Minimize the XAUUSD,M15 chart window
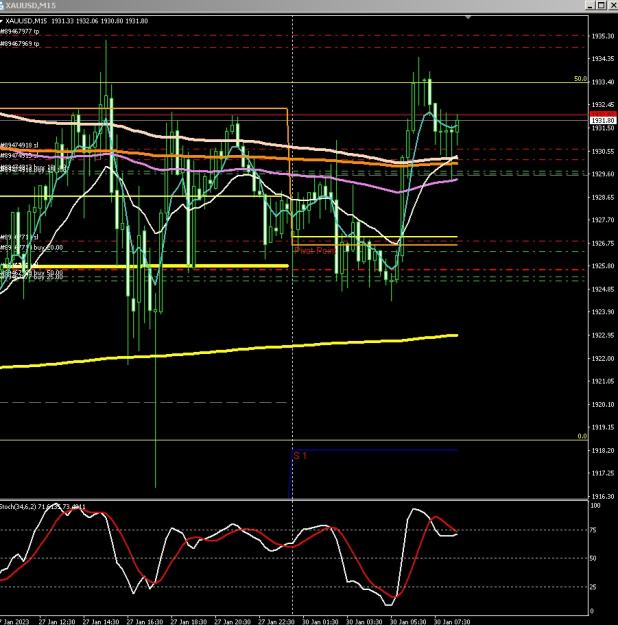Image resolution: width=618 pixels, height=625 pixels. pos(590,5)
